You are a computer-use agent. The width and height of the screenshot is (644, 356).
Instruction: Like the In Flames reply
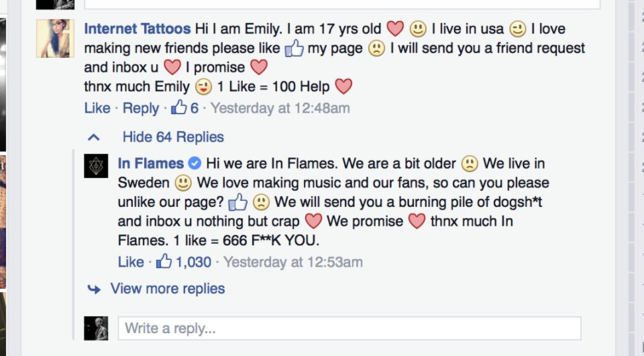131,262
